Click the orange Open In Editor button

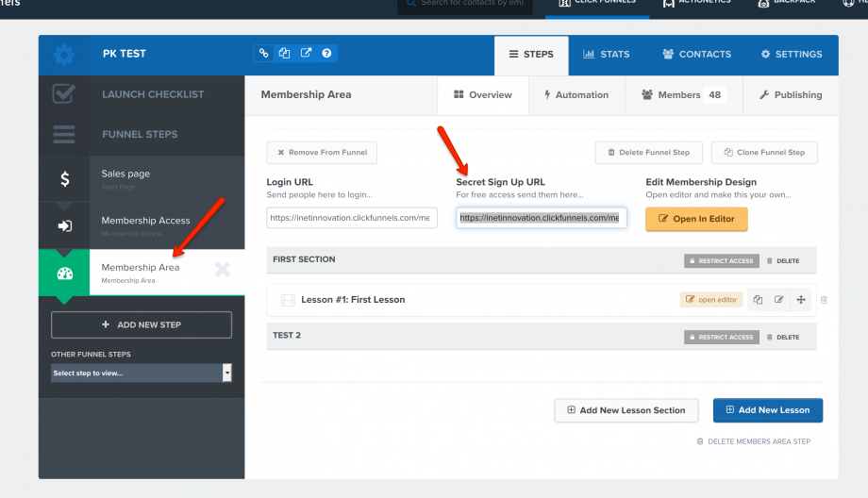coord(696,219)
